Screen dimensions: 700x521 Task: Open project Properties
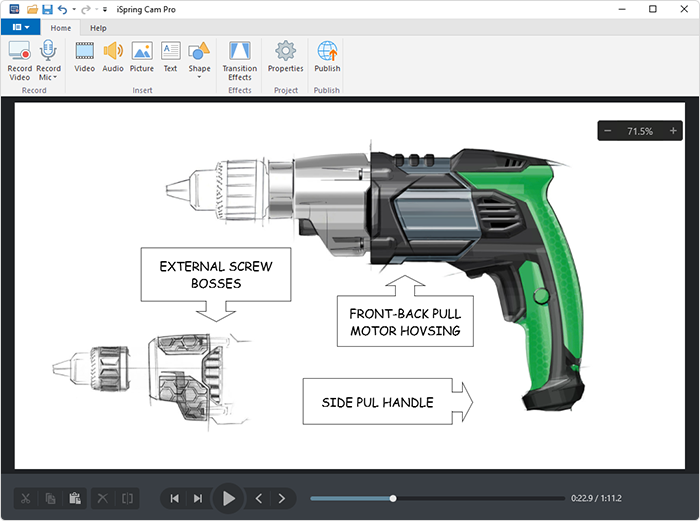286,56
